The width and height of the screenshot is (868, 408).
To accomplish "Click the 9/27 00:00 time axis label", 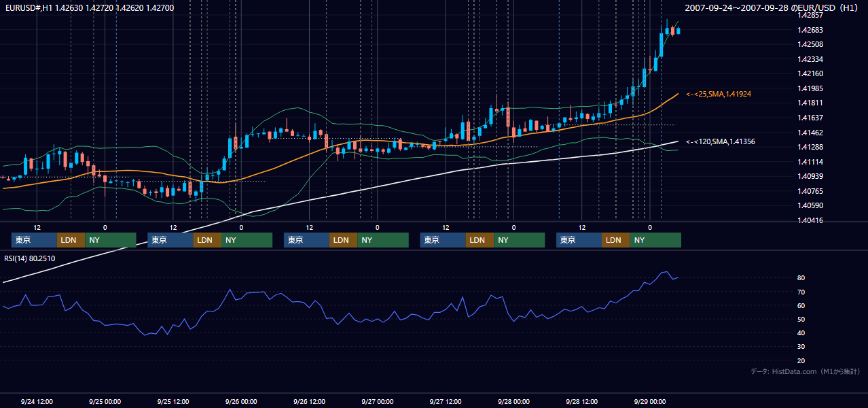I will click(x=377, y=401).
